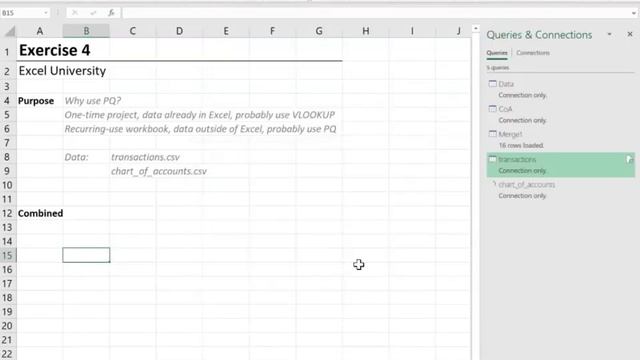Click 'Connection only' under the Data query
Viewport: 640px width, 360px height.
point(522,95)
